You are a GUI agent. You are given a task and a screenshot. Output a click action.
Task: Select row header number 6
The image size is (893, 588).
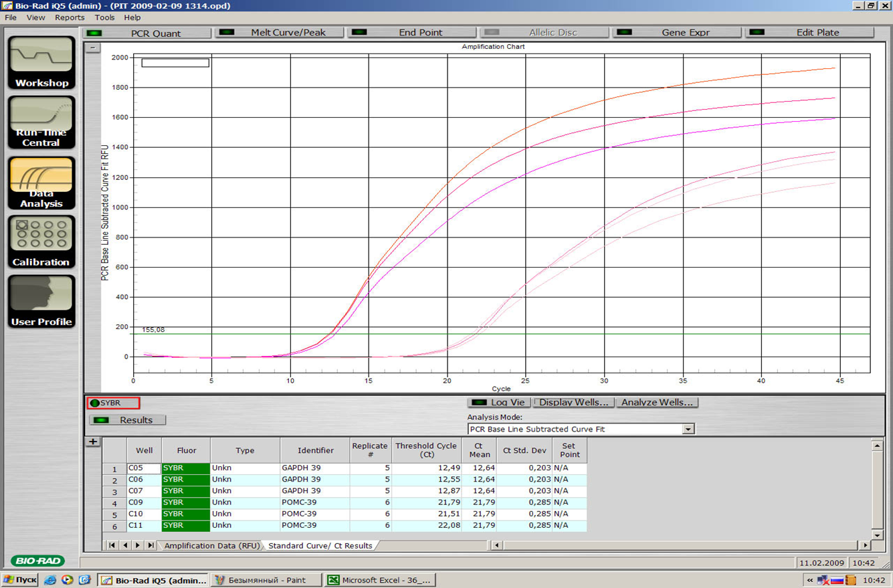click(114, 525)
